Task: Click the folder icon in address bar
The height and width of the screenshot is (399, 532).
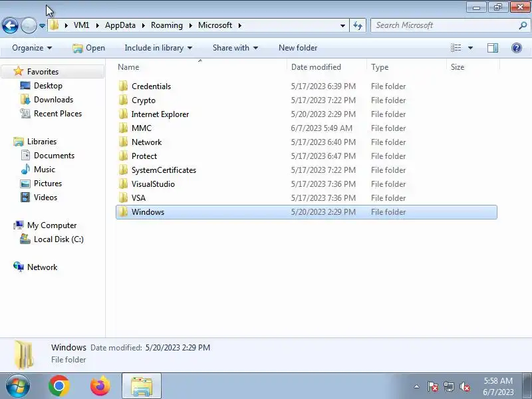Action: coord(54,25)
